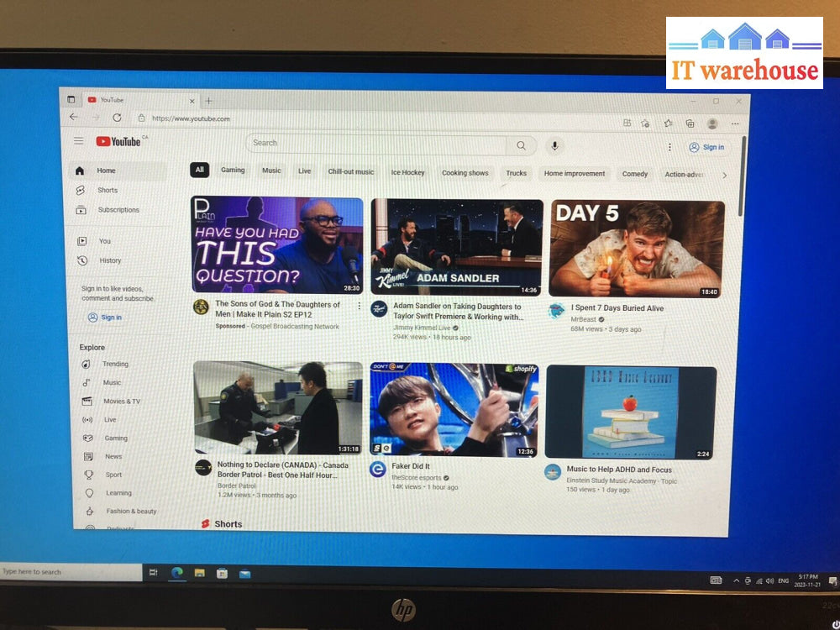Screen dimensions: 840x630
Task: Activate the All category chip
Action: click(x=199, y=170)
